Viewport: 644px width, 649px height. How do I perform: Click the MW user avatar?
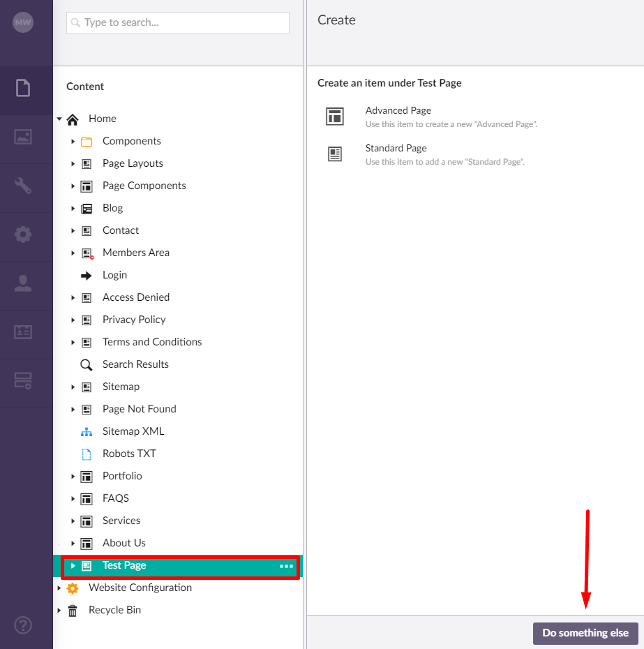tap(23, 22)
